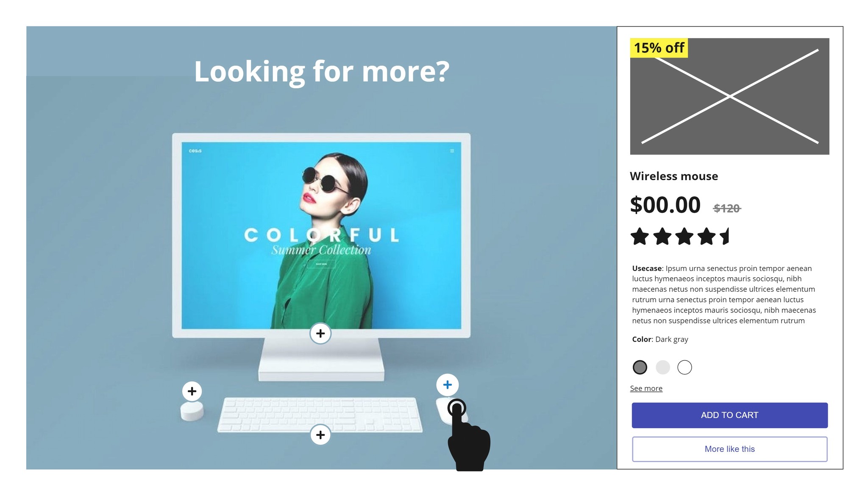Click the product image placeholder
The width and height of the screenshot is (868, 496).
(x=729, y=96)
